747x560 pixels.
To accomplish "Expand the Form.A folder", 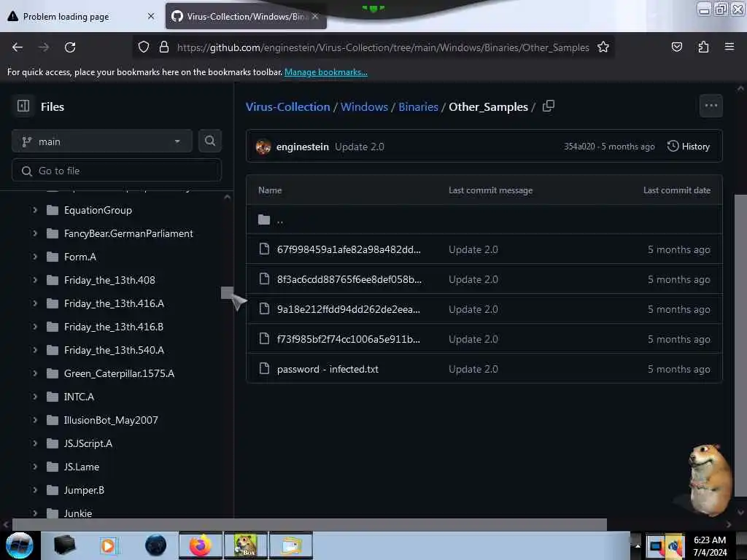I will 35,256.
